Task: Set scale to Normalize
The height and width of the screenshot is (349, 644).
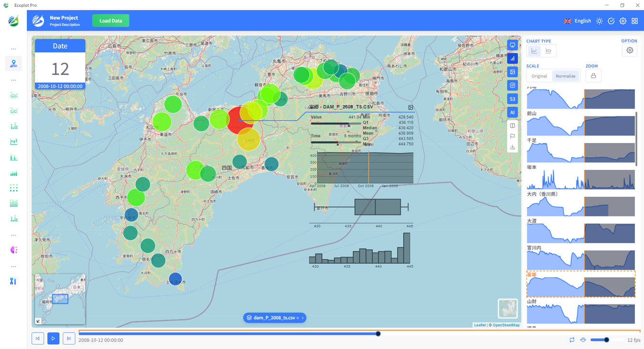Action: [x=565, y=76]
